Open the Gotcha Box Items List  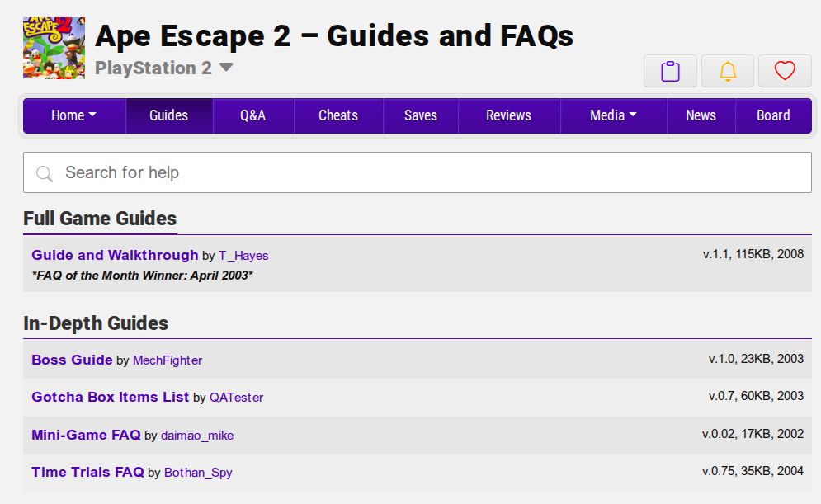pos(110,398)
